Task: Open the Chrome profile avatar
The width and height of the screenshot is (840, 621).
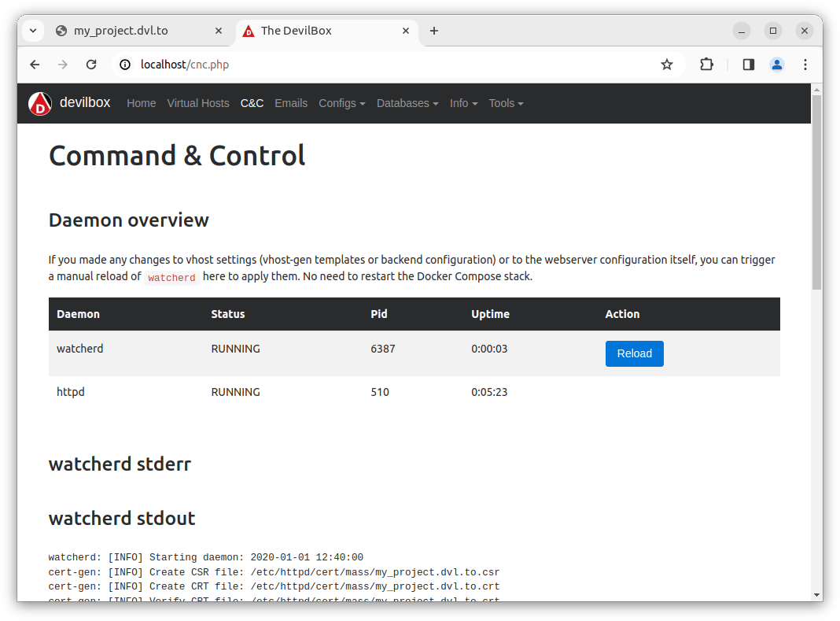Action: tap(776, 65)
